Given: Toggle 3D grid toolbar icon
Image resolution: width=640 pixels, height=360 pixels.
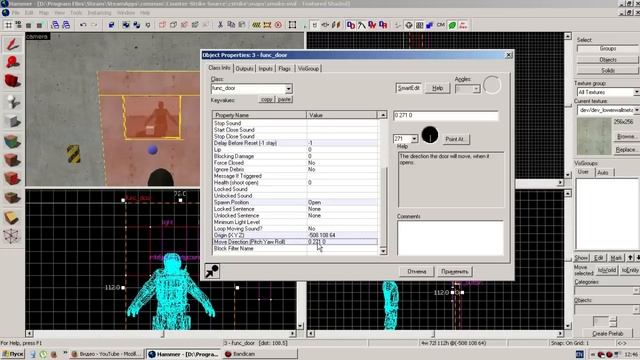Looking at the screenshot, I should [19, 25].
